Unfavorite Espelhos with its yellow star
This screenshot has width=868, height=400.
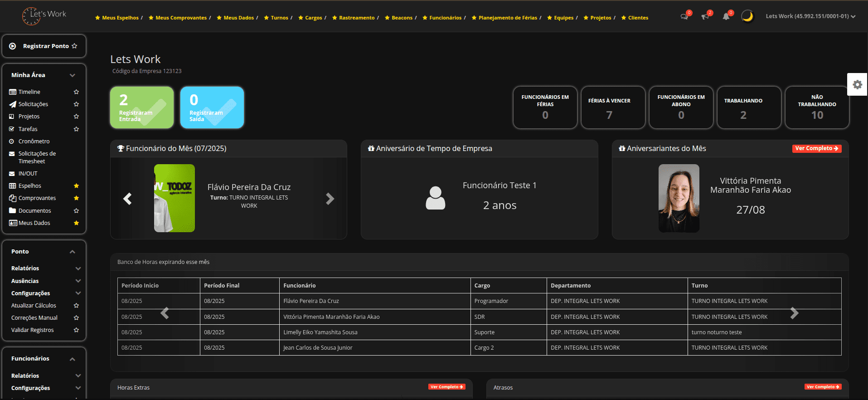(x=76, y=185)
